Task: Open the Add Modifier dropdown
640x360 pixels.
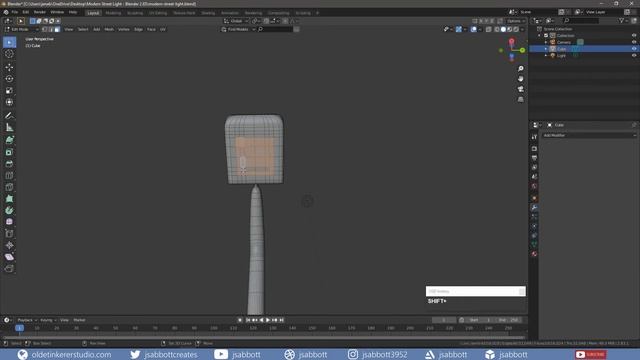Action: pyautogui.click(x=589, y=135)
